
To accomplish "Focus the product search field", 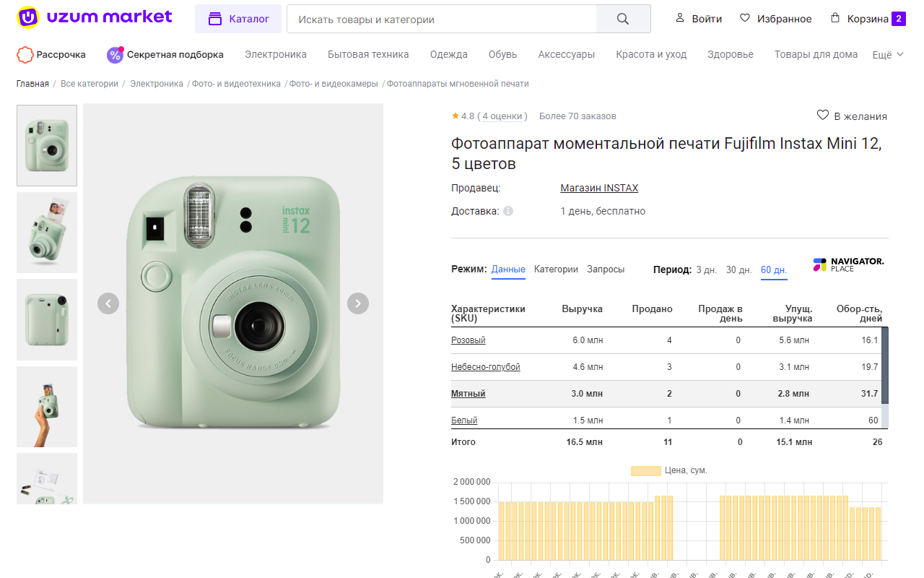I will click(x=442, y=19).
